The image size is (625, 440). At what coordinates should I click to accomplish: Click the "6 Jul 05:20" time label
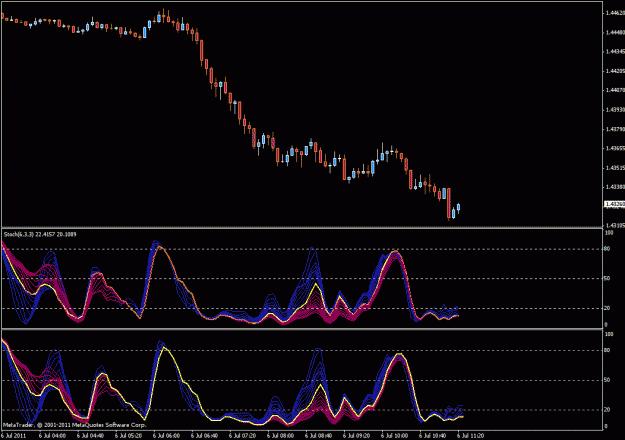point(129,436)
